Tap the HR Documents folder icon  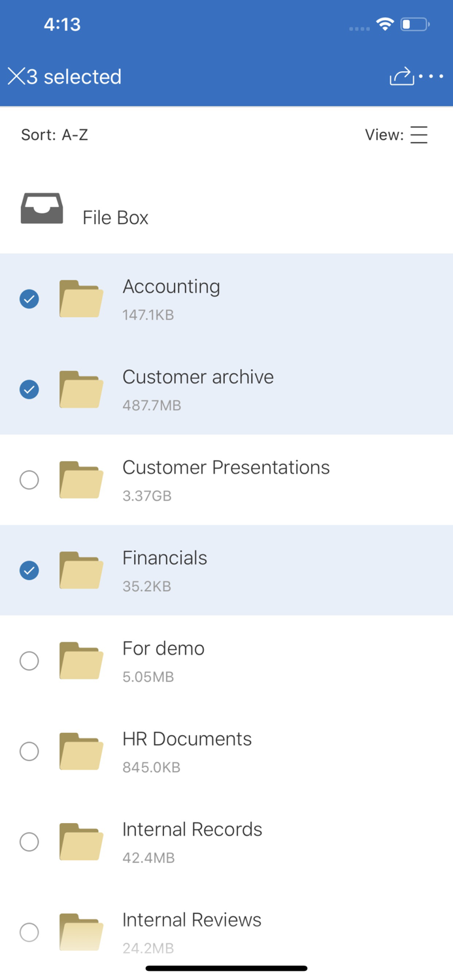click(80, 751)
